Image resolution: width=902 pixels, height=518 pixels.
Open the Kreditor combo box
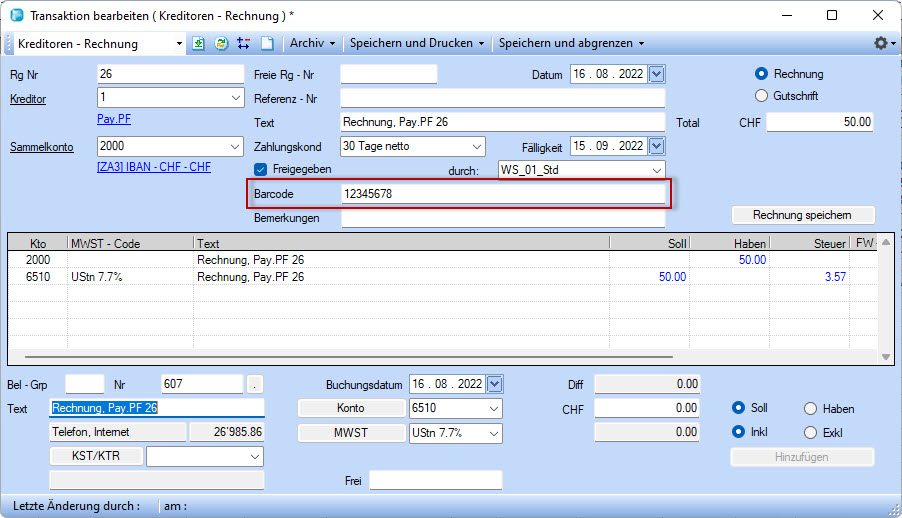pos(235,98)
